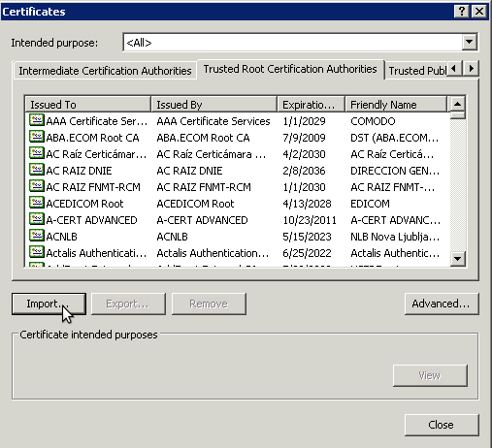This screenshot has height=448, width=492.
Task: Click the Advanced button
Action: [442, 304]
